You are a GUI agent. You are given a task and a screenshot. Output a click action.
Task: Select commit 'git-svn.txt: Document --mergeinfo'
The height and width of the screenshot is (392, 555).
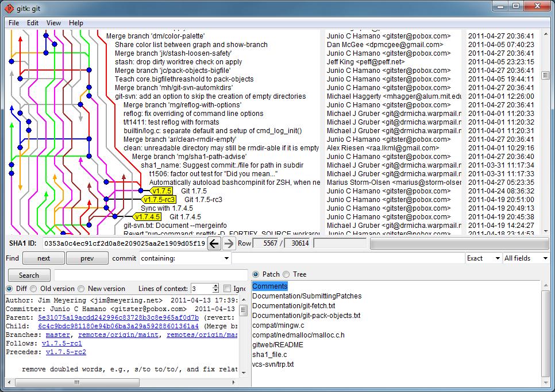coord(175,226)
